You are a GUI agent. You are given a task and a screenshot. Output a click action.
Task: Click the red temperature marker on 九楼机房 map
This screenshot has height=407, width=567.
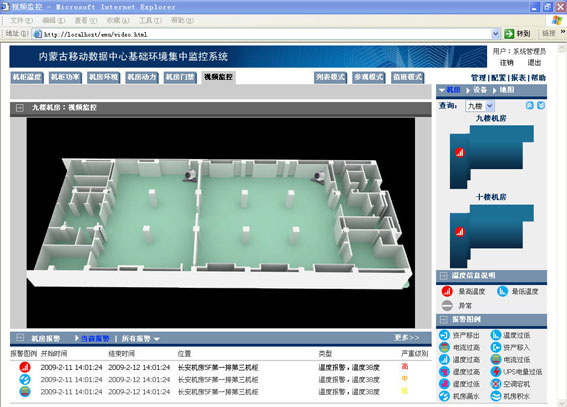pyautogui.click(x=460, y=153)
